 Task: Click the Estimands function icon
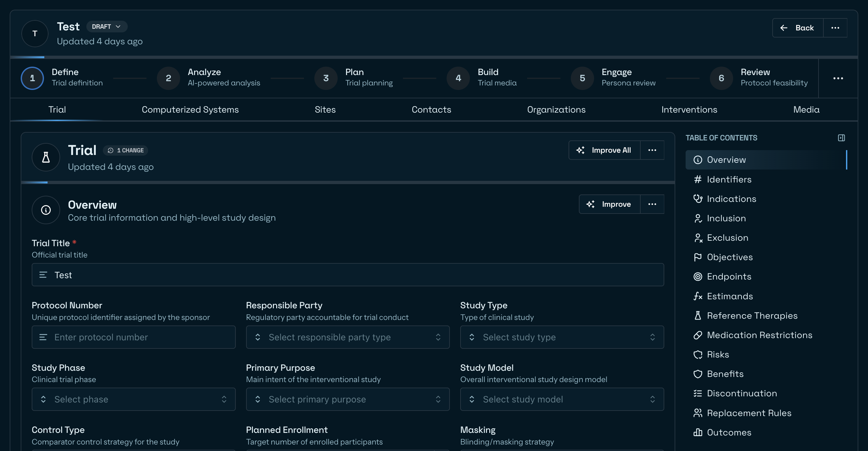coord(698,296)
